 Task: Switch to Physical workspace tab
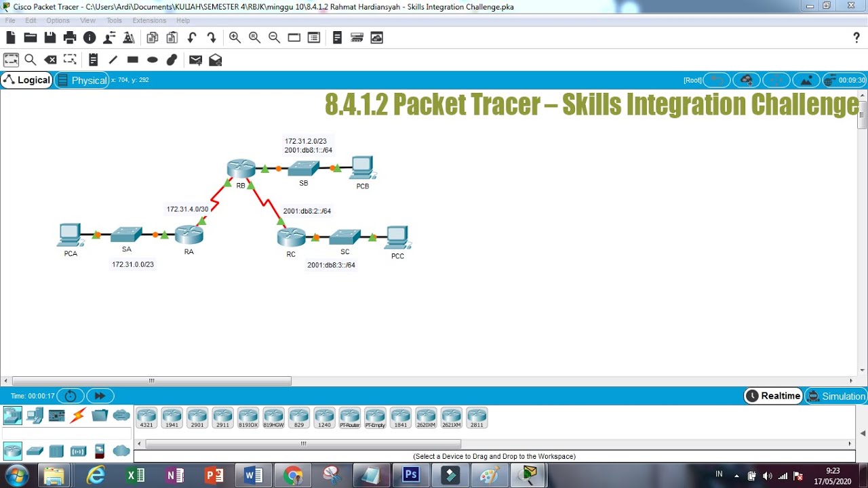(82, 80)
